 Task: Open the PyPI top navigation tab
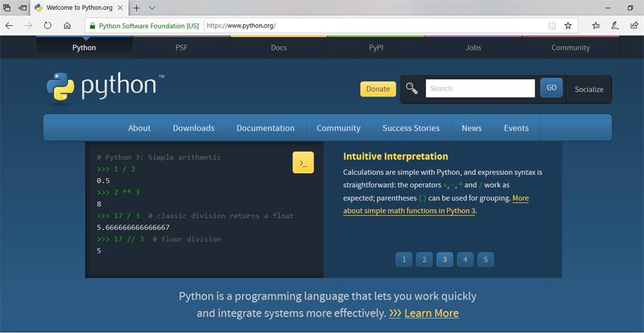click(376, 48)
